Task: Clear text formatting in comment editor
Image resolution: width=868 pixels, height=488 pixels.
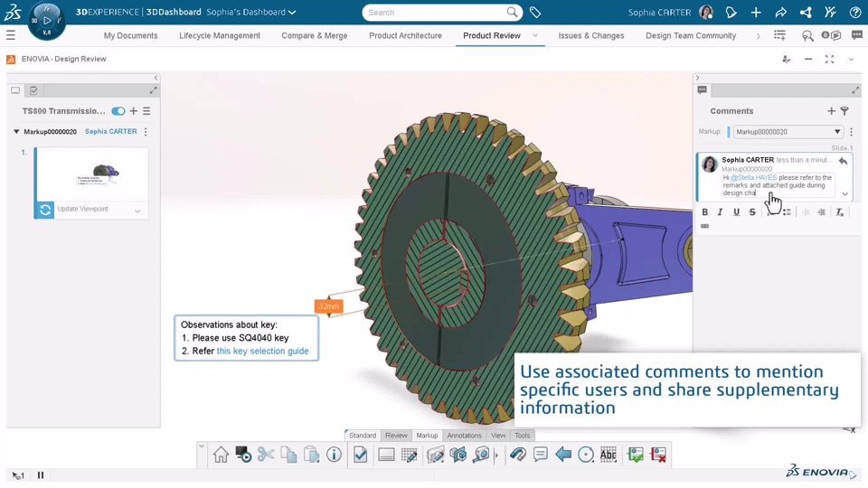Action: tap(840, 211)
